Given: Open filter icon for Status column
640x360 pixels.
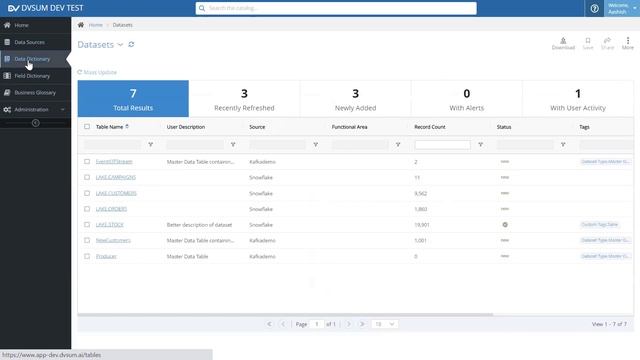Looking at the screenshot, I should (x=563, y=144).
